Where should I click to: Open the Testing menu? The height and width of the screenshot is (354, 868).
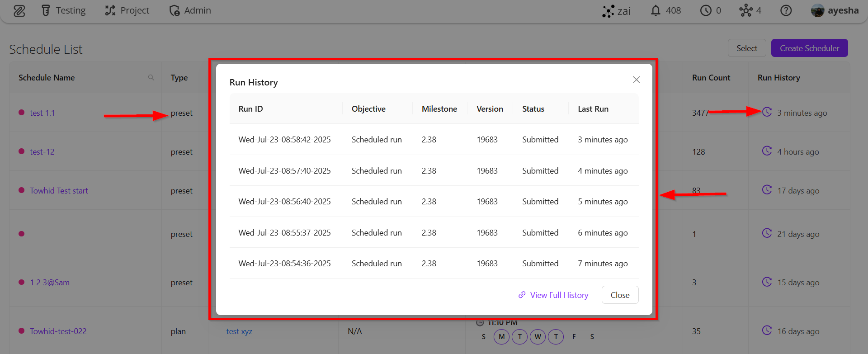pyautogui.click(x=63, y=10)
